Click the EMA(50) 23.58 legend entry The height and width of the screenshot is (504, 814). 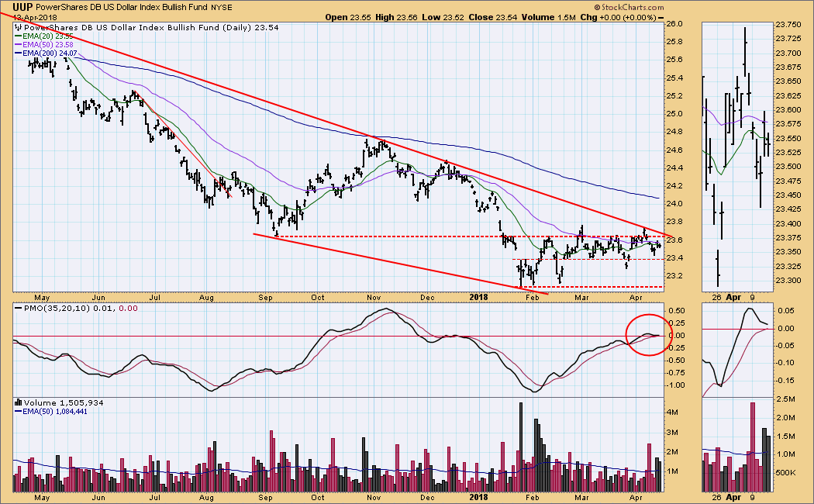tap(44, 45)
